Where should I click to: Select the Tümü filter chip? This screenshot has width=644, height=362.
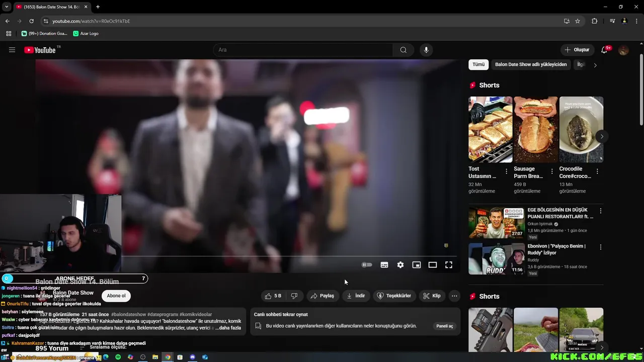478,64
